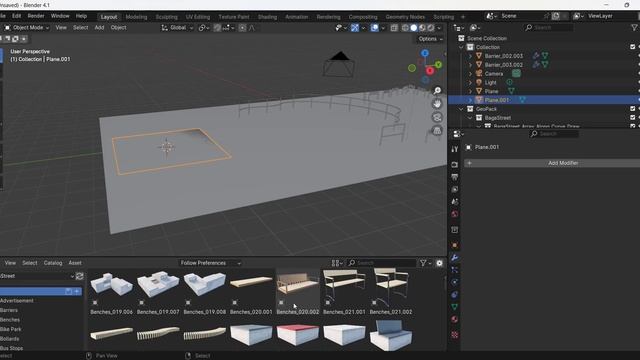Open the Modifiers wrench properties tab
Image resolution: width=640 pixels, height=360 pixels.
(454, 258)
